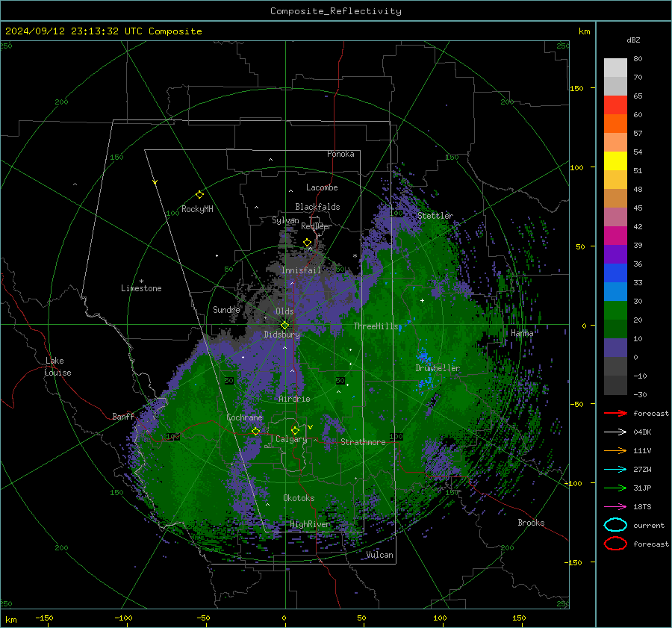Screen dimensions: 672x628
Task: Click the Sundre city label
Action: pyautogui.click(x=226, y=310)
